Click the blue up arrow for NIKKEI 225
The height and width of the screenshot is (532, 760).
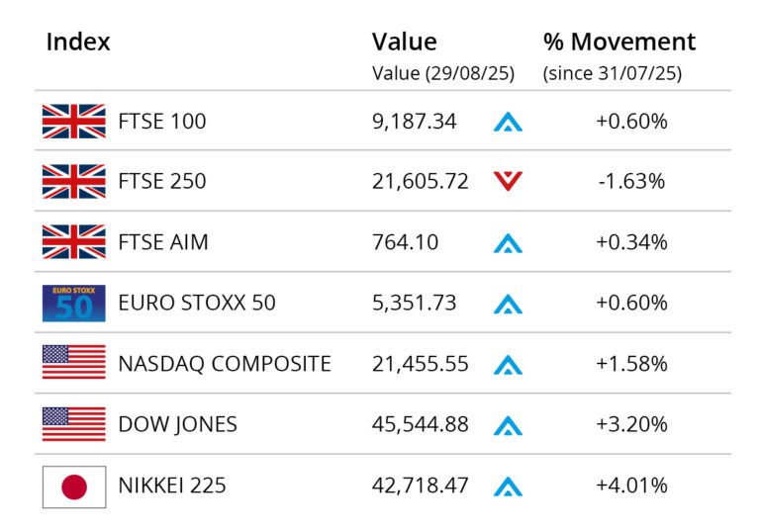508,486
